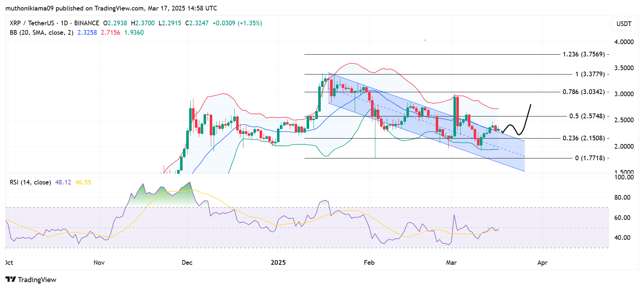
Task: Click the BB lower band value 1.9360
Action: click(x=134, y=33)
